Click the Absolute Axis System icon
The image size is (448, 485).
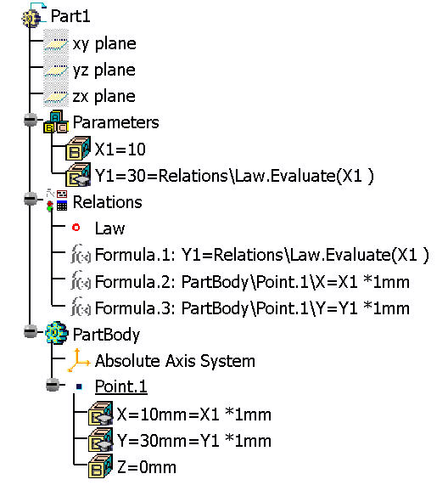pos(78,360)
